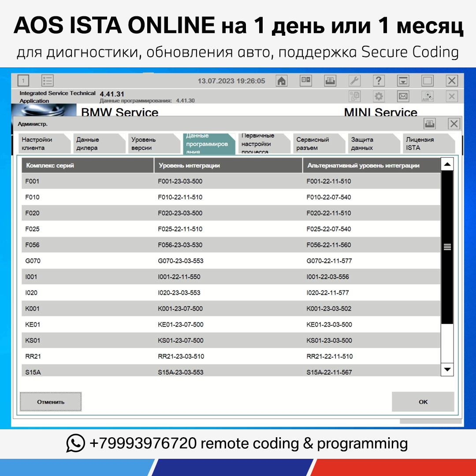Open the wrench settings icon

point(354,81)
